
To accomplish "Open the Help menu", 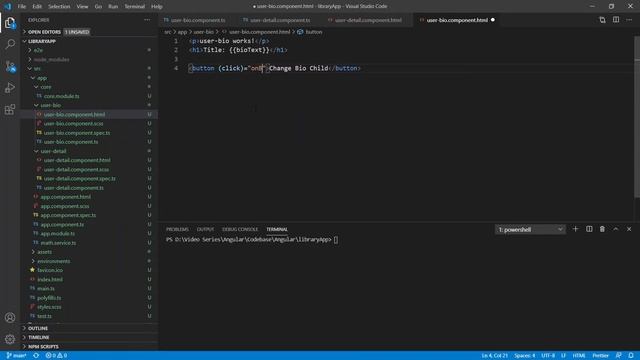I will pyautogui.click(x=157, y=7).
